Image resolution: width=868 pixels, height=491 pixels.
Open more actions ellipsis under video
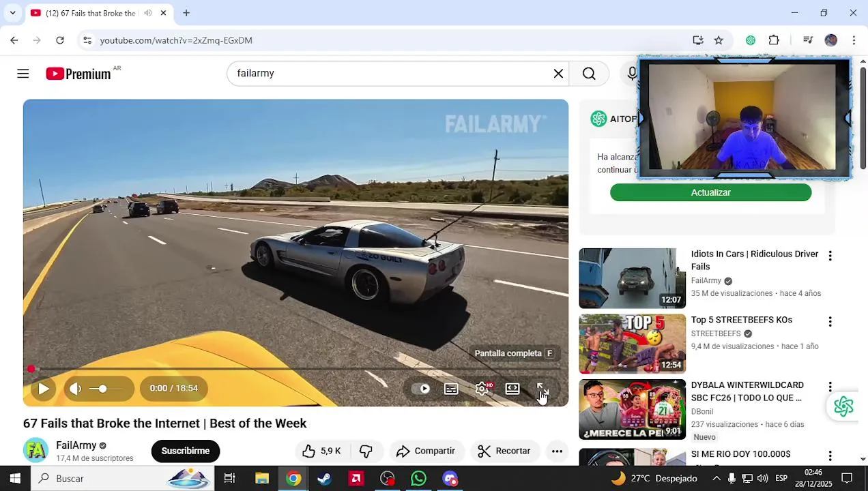[x=557, y=451]
